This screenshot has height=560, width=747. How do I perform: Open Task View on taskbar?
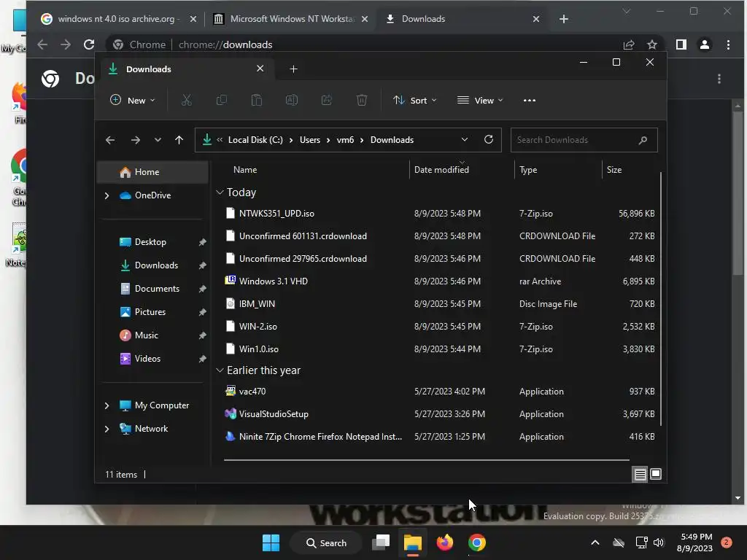point(381,542)
